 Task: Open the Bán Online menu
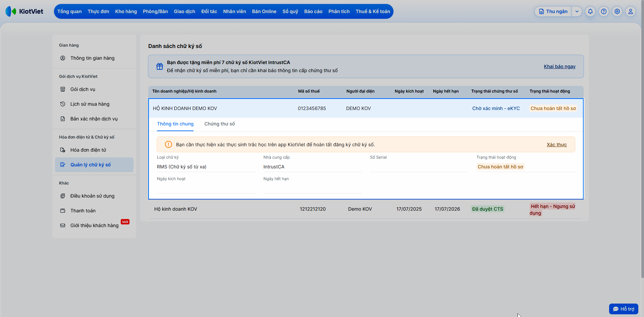point(264,11)
